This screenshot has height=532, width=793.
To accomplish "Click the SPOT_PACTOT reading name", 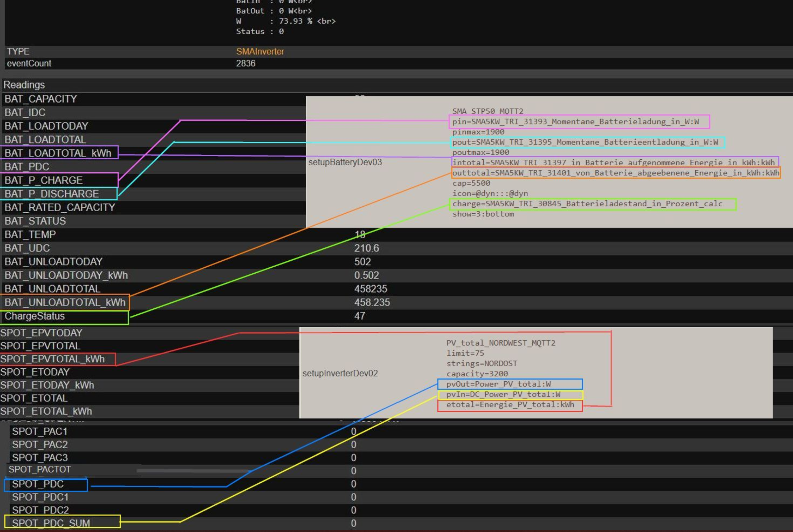I will 40,470.
